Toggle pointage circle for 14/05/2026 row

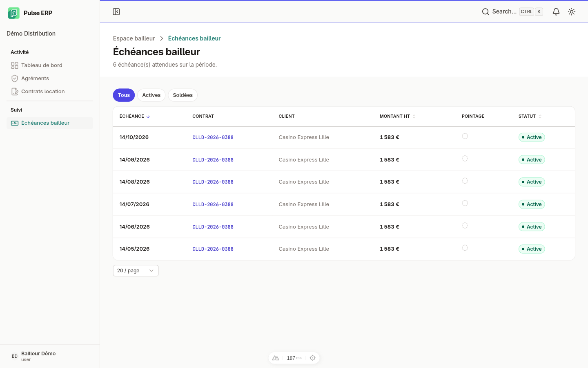coord(465,248)
